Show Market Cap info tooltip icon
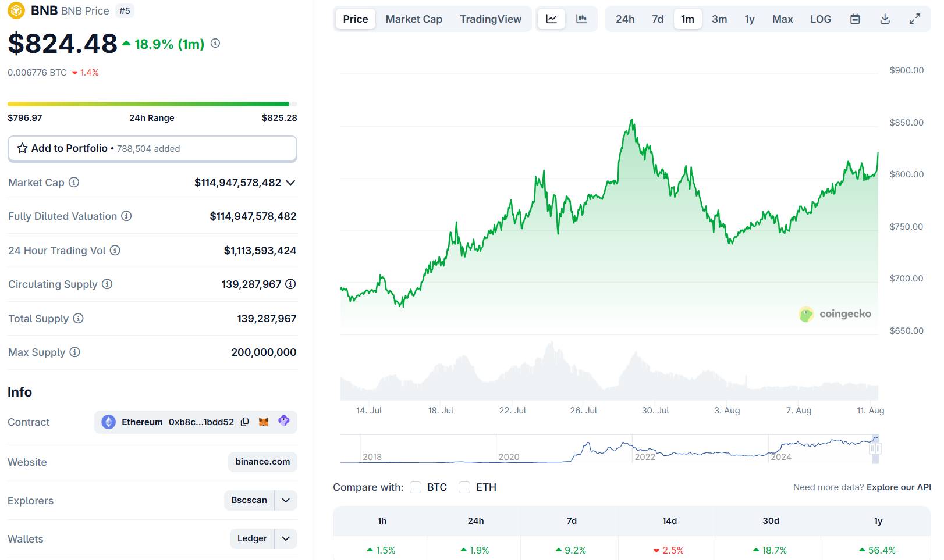This screenshot has width=944, height=560. point(74,182)
